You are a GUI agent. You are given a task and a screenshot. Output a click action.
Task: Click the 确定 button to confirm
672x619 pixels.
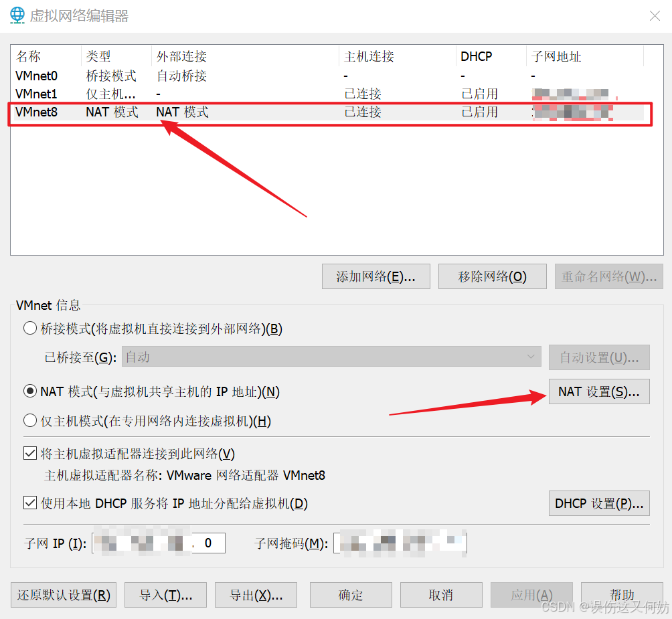(350, 594)
